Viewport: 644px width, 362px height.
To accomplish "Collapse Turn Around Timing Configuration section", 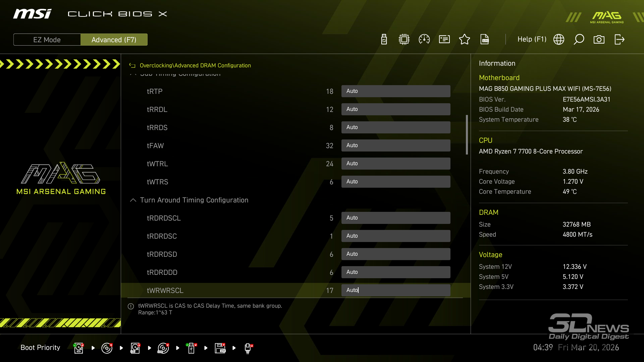I will click(133, 200).
